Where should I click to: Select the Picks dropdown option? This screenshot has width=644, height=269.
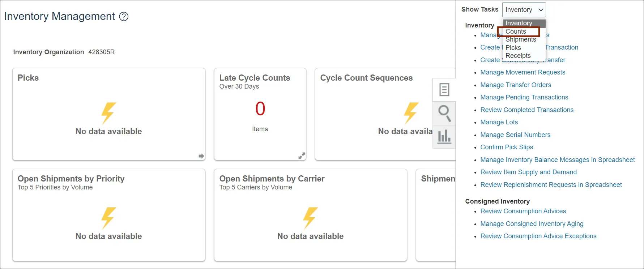(x=513, y=48)
